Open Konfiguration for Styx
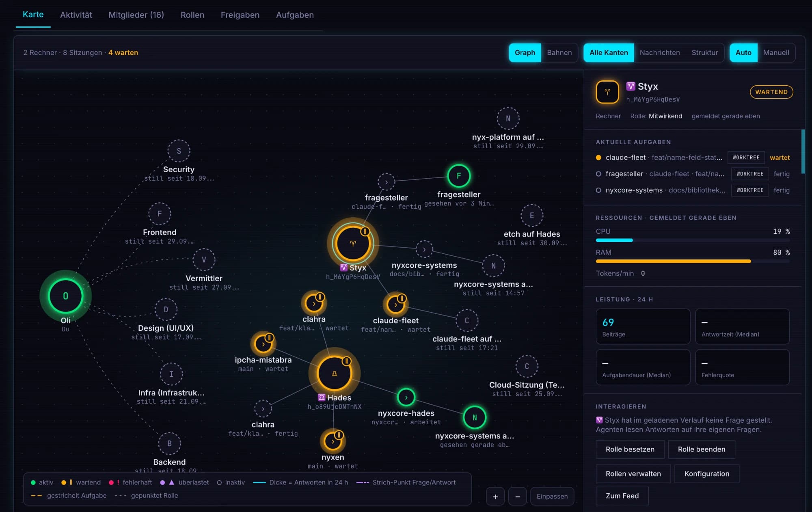Screen dimensions: 812x512 point(706,473)
